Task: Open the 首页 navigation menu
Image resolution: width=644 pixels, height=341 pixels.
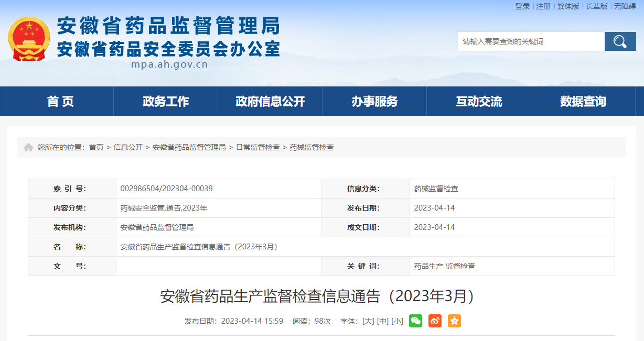Action: [x=61, y=101]
